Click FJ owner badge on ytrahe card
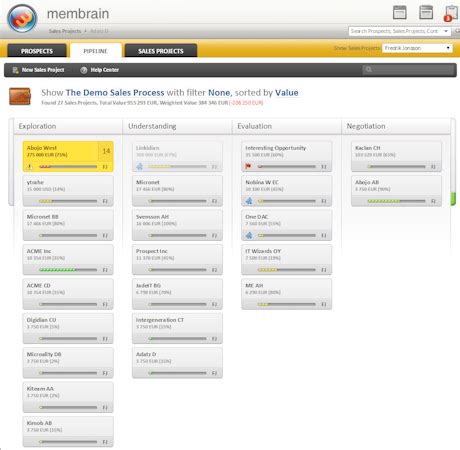Screen dimensions: 460x450 coord(105,201)
